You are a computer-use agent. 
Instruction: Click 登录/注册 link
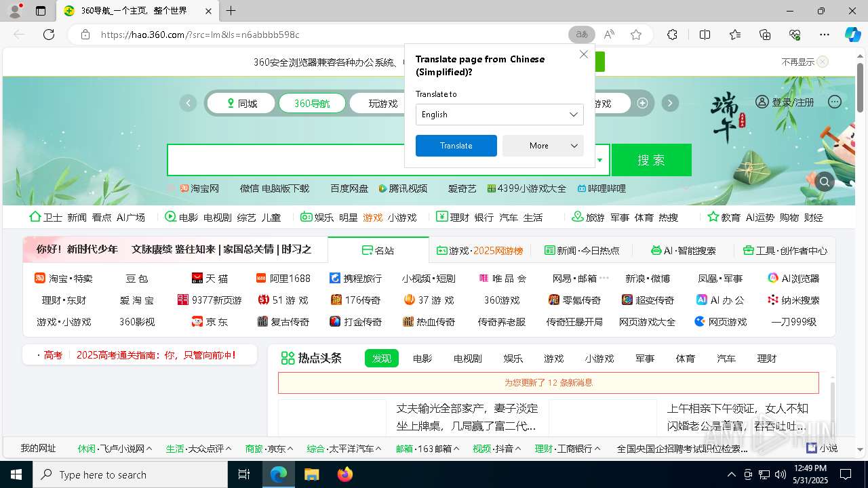[x=793, y=102]
